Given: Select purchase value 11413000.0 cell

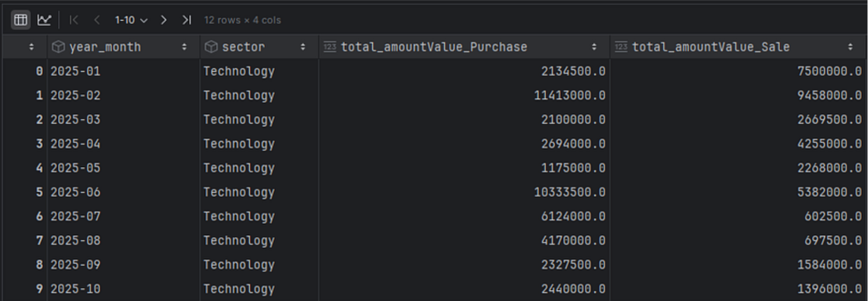Looking at the screenshot, I should (569, 96).
